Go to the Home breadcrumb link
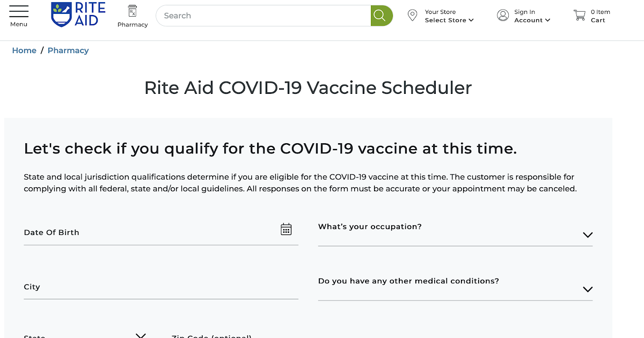The height and width of the screenshot is (338, 644). pyautogui.click(x=24, y=50)
